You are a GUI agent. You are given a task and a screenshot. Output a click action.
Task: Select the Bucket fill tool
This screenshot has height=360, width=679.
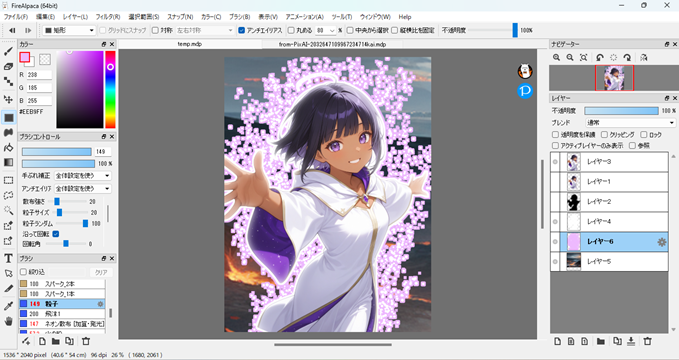click(x=8, y=148)
